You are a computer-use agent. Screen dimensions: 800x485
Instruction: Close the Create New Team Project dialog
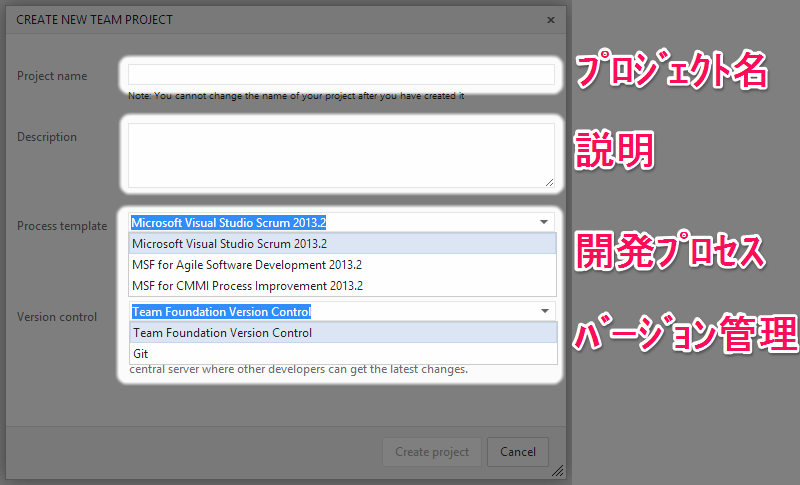pyautogui.click(x=551, y=20)
